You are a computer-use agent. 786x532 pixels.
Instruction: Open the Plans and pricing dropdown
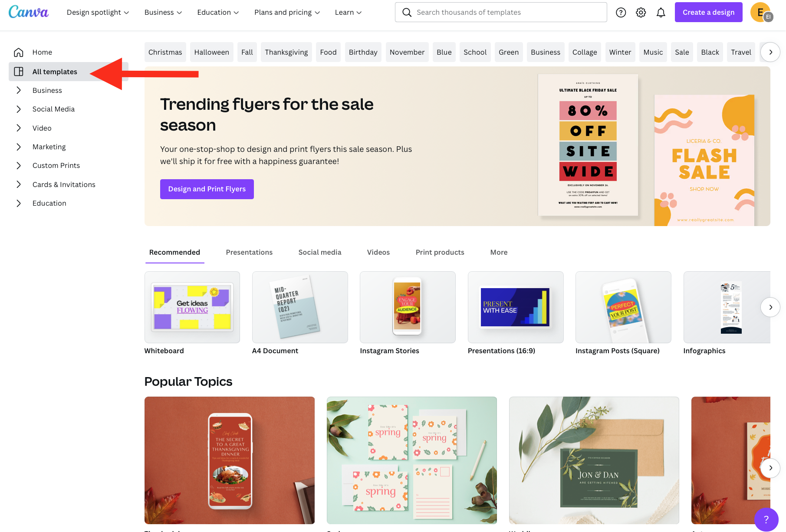pyautogui.click(x=287, y=12)
